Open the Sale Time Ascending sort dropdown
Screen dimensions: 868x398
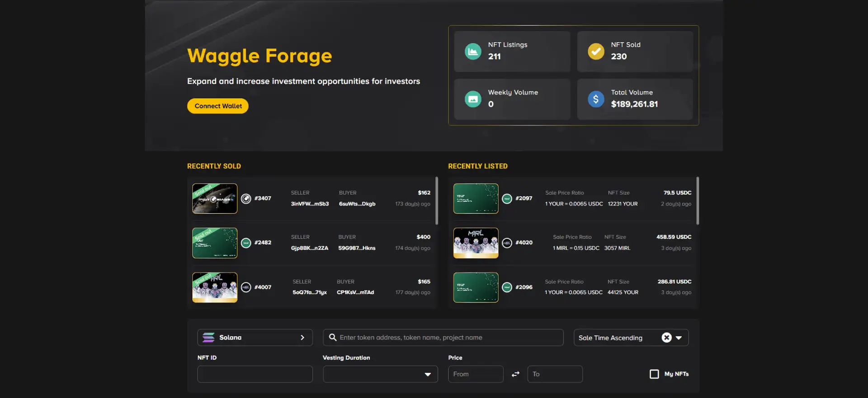(679, 337)
